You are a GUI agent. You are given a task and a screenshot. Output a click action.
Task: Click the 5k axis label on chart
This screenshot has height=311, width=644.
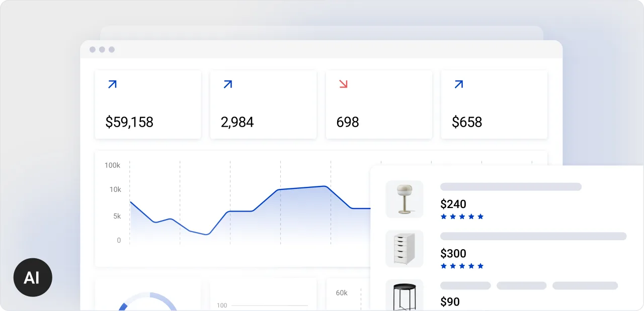(117, 216)
